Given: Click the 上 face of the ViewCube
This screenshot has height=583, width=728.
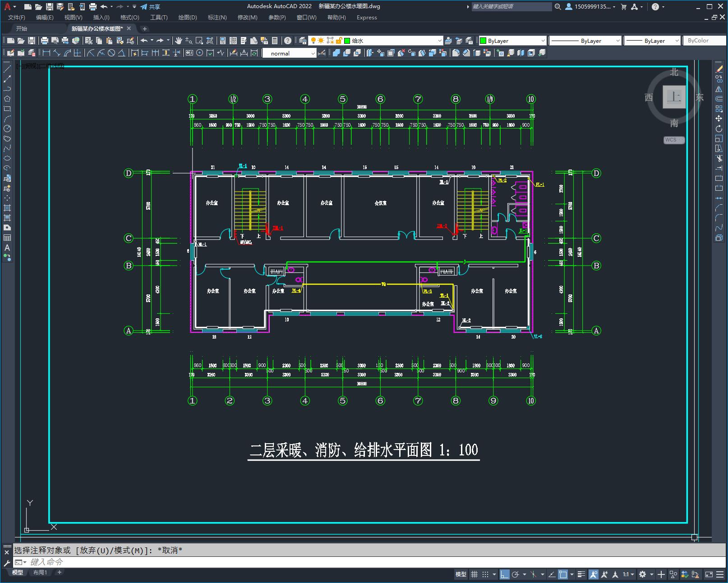Looking at the screenshot, I should [x=674, y=96].
